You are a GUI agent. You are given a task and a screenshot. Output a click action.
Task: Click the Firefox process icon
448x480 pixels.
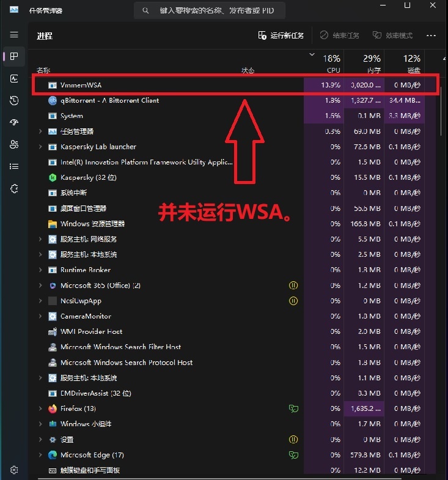(x=53, y=408)
